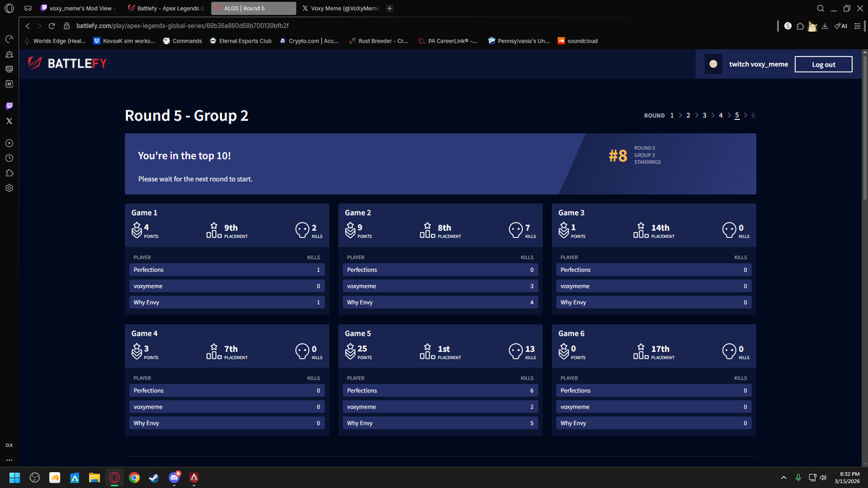
Task: Switch to the Voxy Meme X tab
Action: 340,8
